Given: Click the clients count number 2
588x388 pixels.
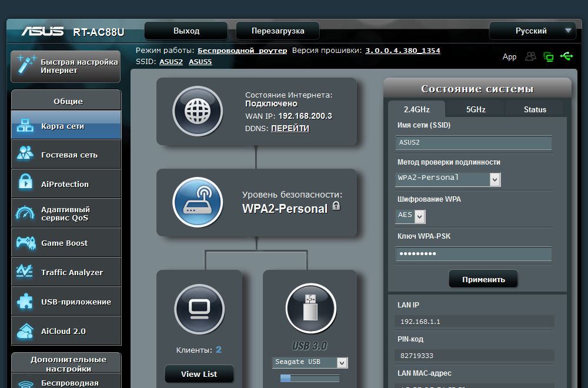Looking at the screenshot, I should 219,350.
